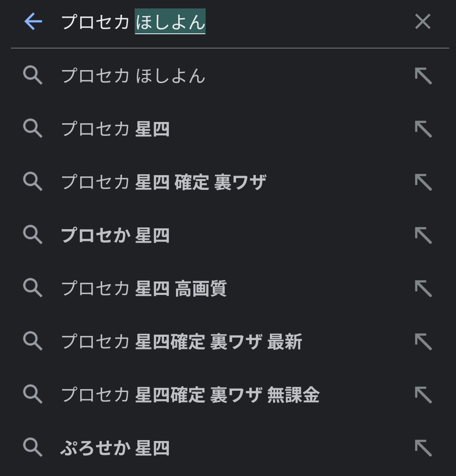The height and width of the screenshot is (476, 456).
Task: Select suggestion プロセカ ほしよん
Action: [x=133, y=76]
